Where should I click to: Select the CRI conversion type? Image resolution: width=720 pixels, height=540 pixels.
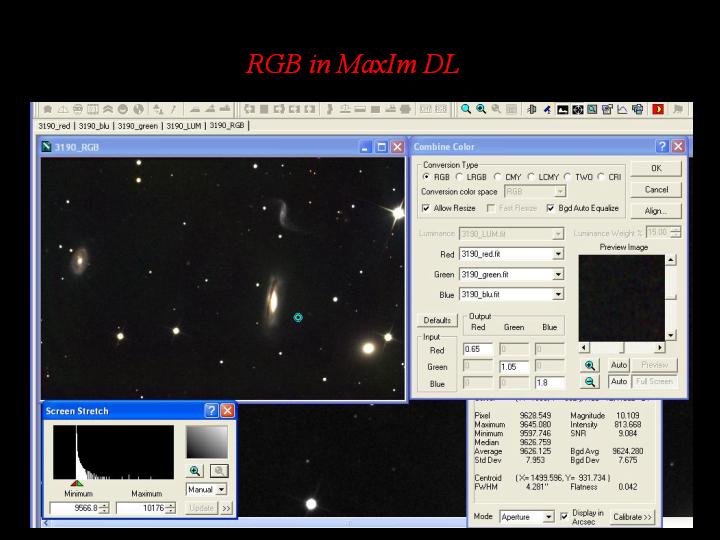coord(601,177)
